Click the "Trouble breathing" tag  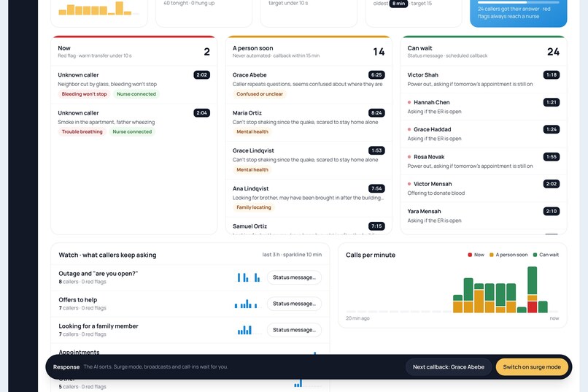[82, 131]
